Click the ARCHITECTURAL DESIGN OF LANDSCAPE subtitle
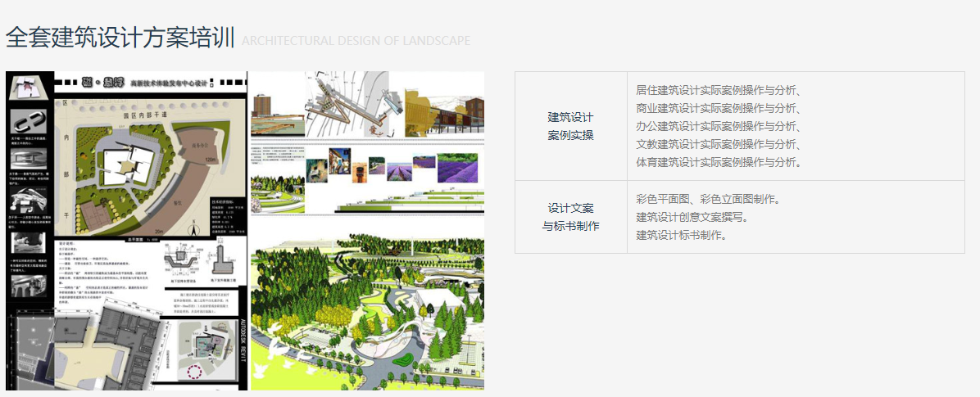The image size is (980, 397). click(356, 41)
